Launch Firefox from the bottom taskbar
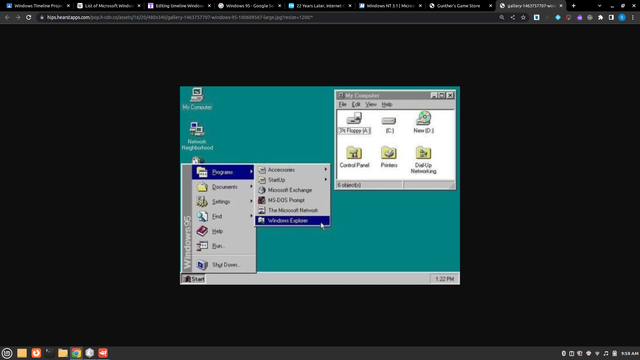This screenshot has height=360, width=640. [36, 353]
